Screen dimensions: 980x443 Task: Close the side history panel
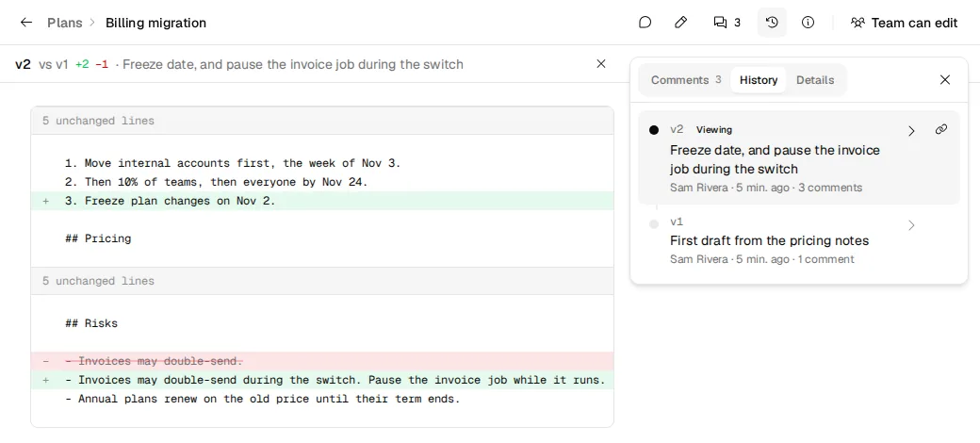coord(945,80)
